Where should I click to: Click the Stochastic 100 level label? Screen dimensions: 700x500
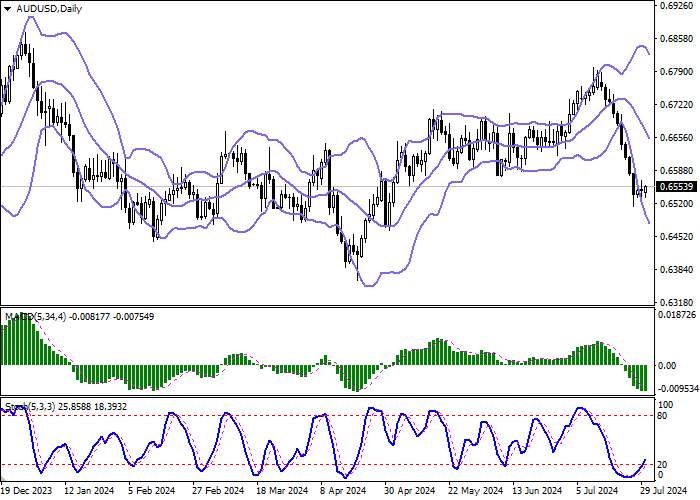click(x=666, y=405)
